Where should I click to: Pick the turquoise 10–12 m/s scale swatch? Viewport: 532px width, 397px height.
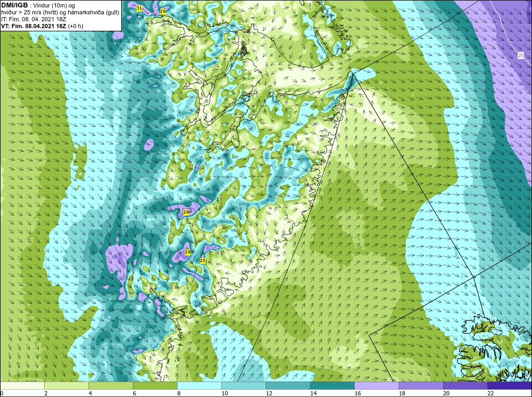pos(244,385)
